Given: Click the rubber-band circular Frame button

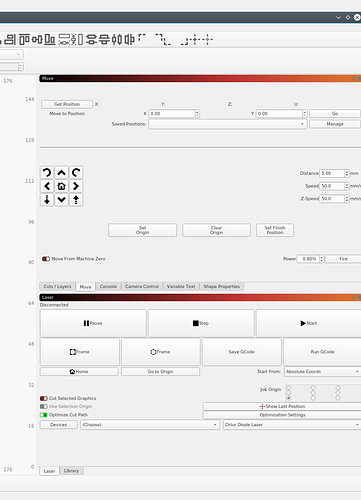Looking at the screenshot, I should (161, 352).
